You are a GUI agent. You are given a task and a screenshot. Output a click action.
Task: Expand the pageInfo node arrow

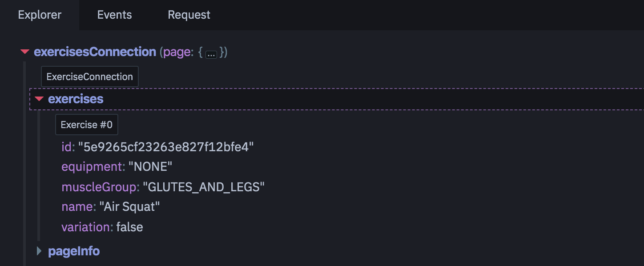pyautogui.click(x=39, y=251)
